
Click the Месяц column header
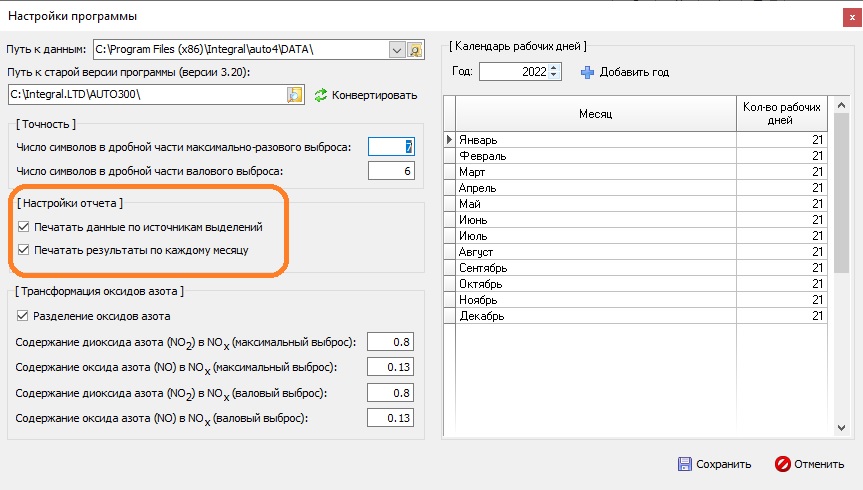[595, 114]
